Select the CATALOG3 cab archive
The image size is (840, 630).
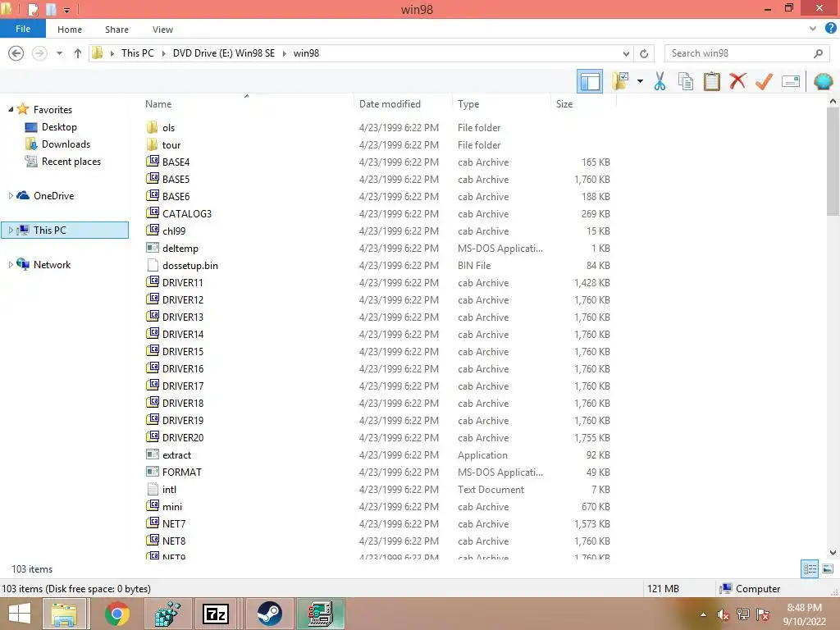tap(186, 214)
